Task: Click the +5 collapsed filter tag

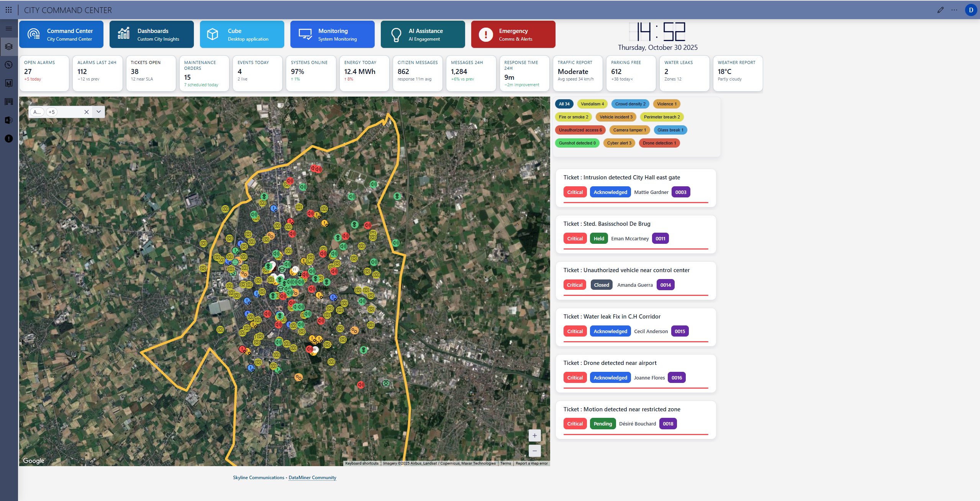Action: tap(52, 112)
